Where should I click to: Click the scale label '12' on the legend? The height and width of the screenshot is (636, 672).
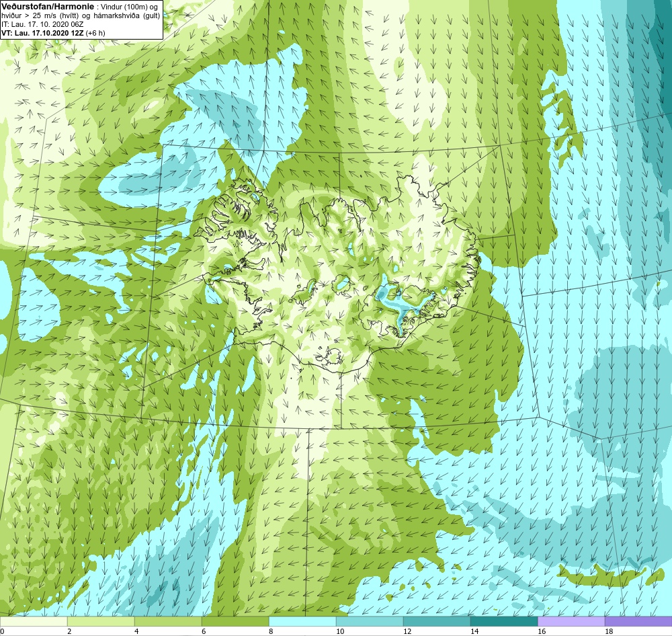pos(407,631)
